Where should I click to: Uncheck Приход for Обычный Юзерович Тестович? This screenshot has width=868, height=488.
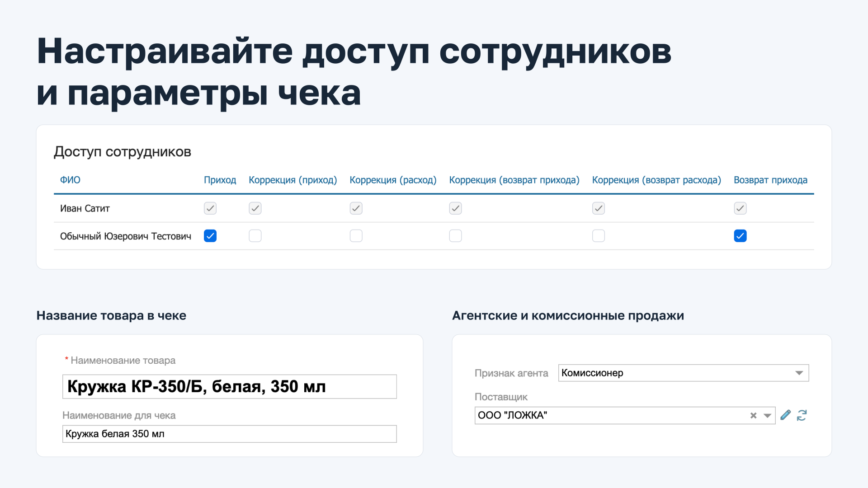tap(210, 236)
